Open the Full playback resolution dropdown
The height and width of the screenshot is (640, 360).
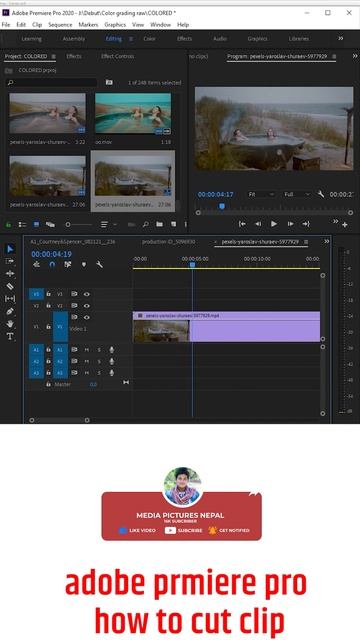tap(297, 194)
